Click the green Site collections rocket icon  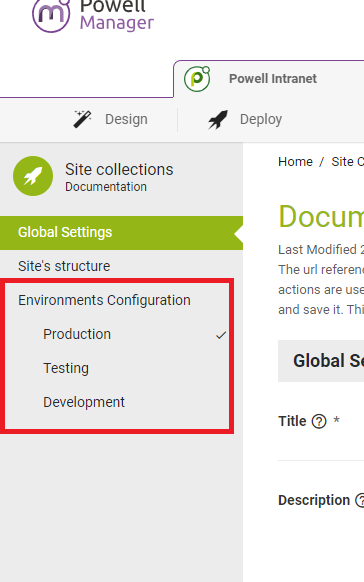(x=33, y=176)
